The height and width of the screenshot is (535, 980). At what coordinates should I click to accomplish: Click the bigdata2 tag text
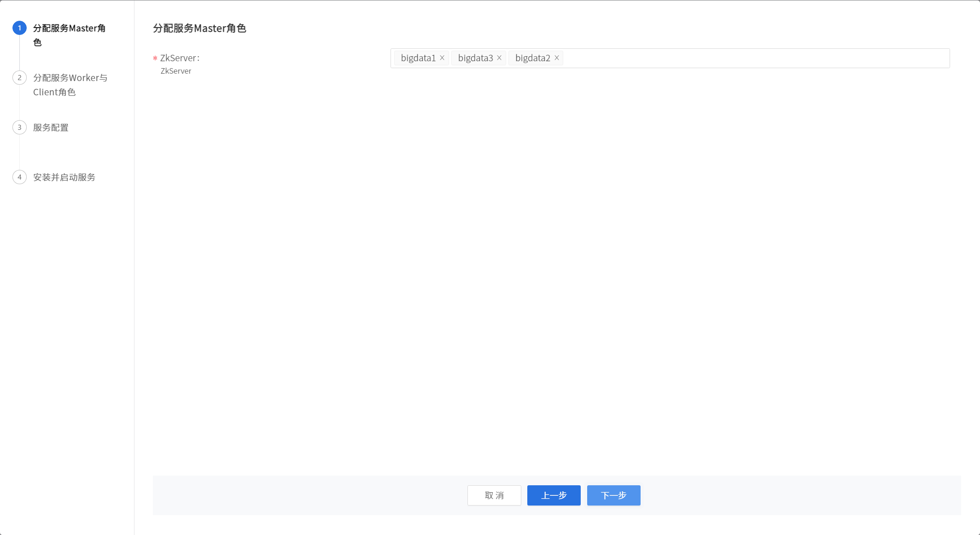coord(532,58)
